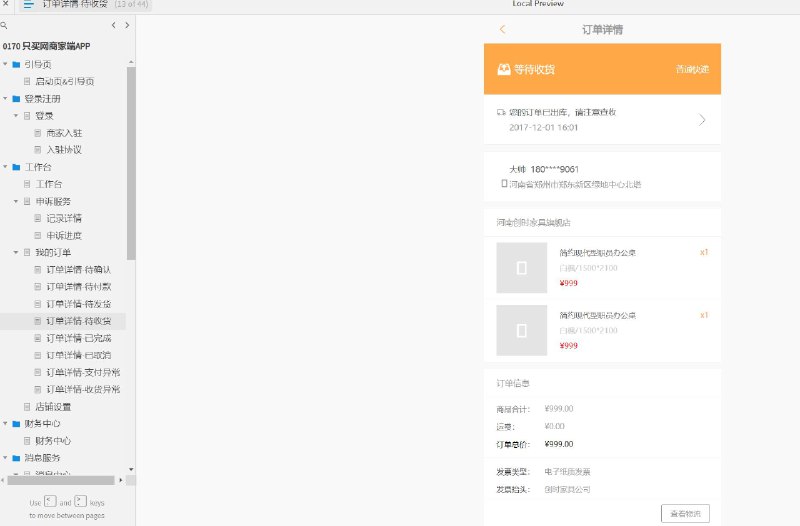Click the 河南创时家具旗舰店 shop name
800x526 pixels.
click(x=534, y=222)
